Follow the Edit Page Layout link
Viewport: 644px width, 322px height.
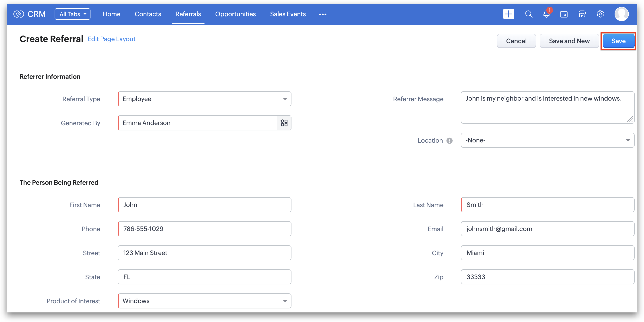pos(111,39)
